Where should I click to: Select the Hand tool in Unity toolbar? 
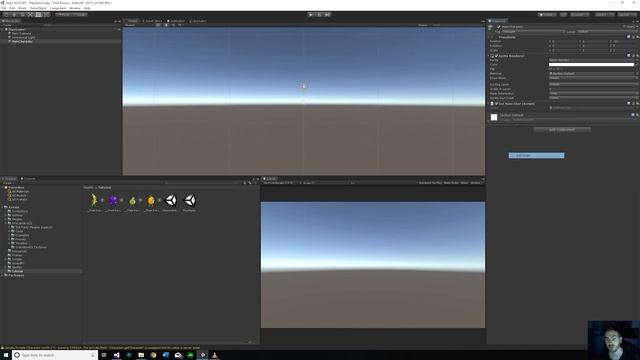pos(6,15)
